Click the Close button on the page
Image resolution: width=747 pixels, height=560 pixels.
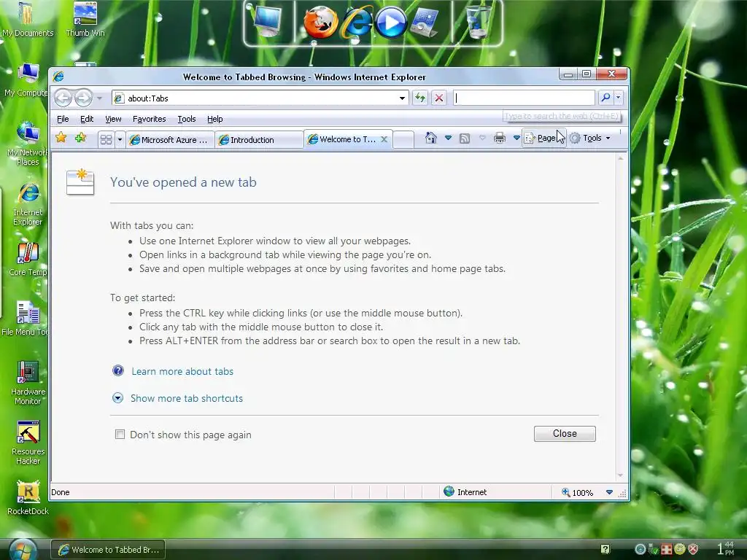coord(565,434)
